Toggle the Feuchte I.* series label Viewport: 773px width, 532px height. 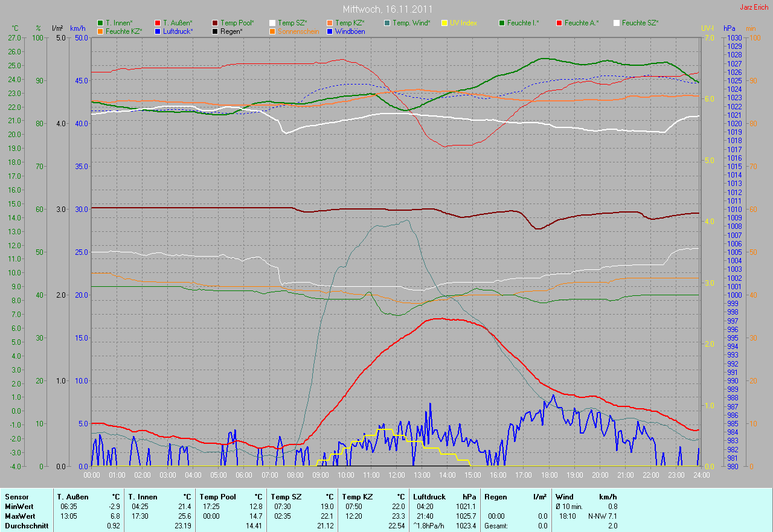pyautogui.click(x=522, y=23)
